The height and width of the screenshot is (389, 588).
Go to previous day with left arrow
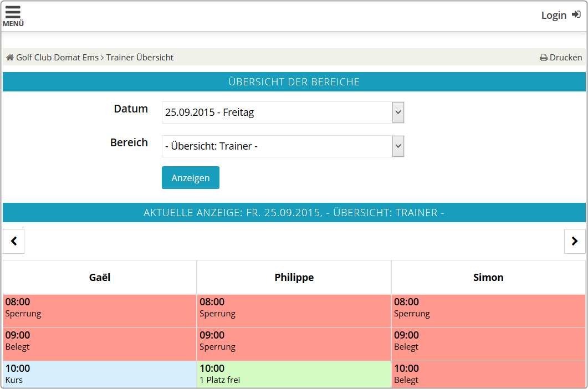pos(14,241)
